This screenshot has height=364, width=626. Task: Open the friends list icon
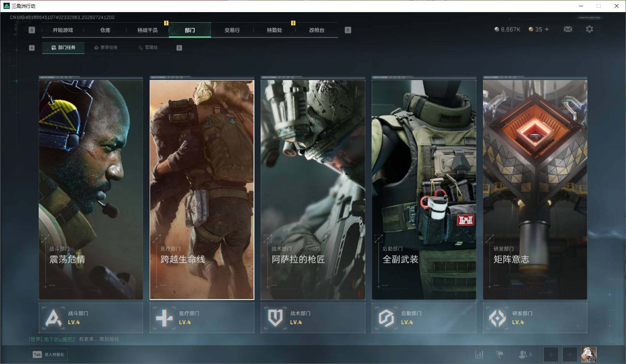(x=522, y=354)
